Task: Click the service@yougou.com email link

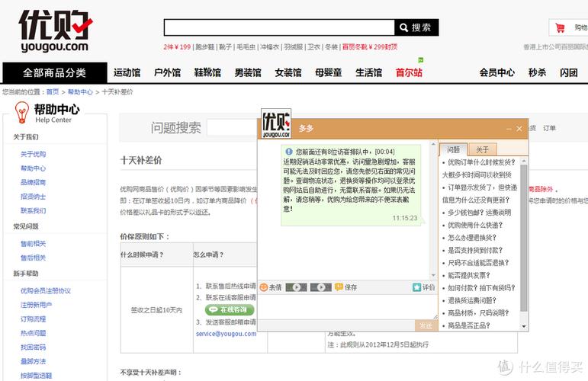Action: (227, 334)
